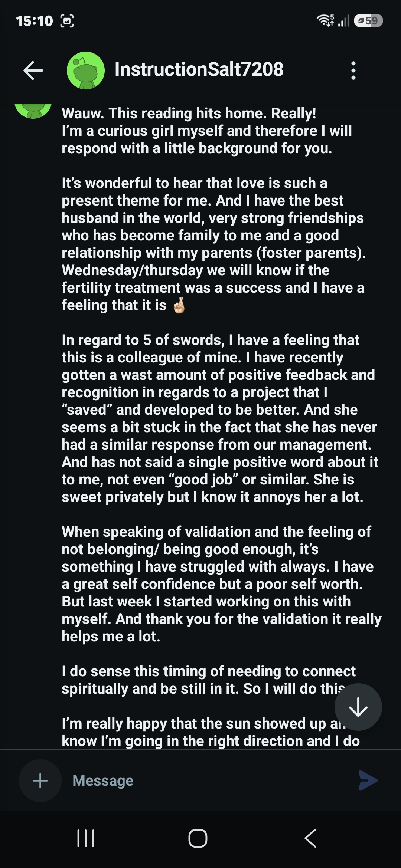Select the paragraph about 5 of swords
Screen dimensions: 401x868
click(x=220, y=418)
